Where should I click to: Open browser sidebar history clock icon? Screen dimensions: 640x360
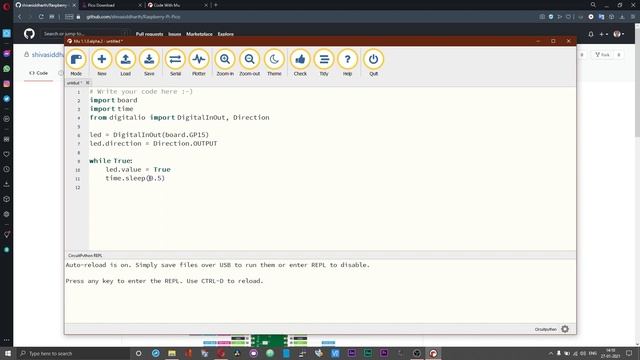(x=7, y=169)
